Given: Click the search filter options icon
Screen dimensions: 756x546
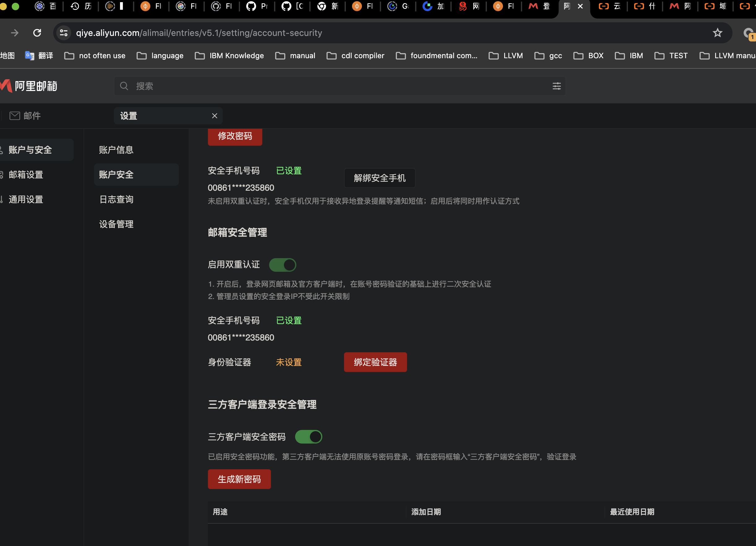Looking at the screenshot, I should point(556,86).
